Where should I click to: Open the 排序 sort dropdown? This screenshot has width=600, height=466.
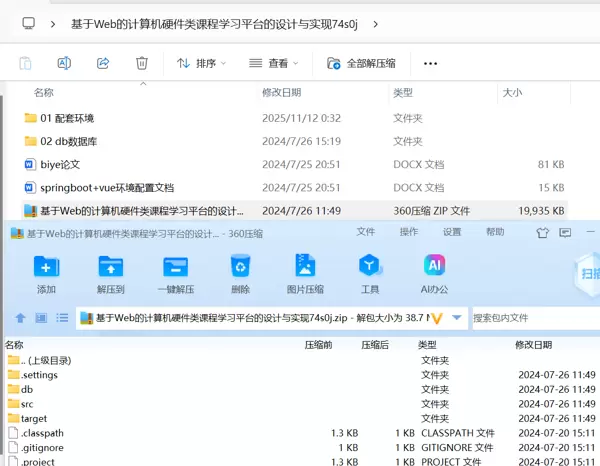point(201,63)
